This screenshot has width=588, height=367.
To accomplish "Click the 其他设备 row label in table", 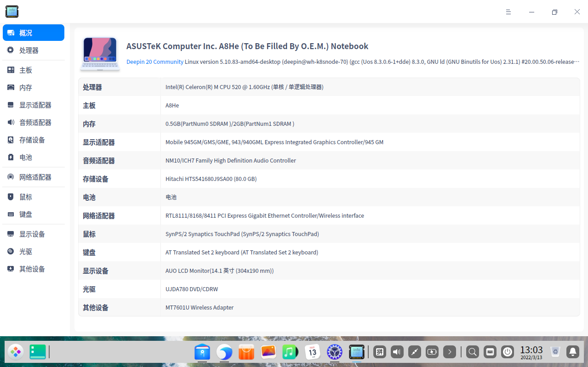I will (x=96, y=307).
